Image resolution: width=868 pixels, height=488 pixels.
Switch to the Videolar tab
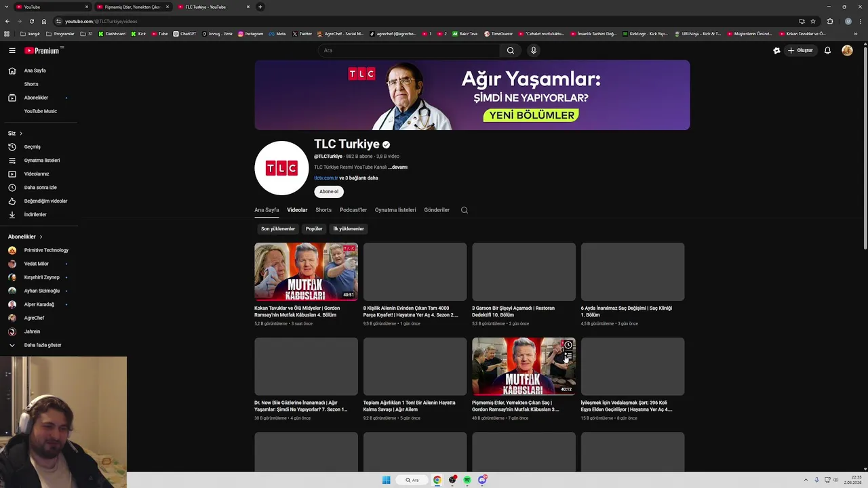[x=297, y=210]
